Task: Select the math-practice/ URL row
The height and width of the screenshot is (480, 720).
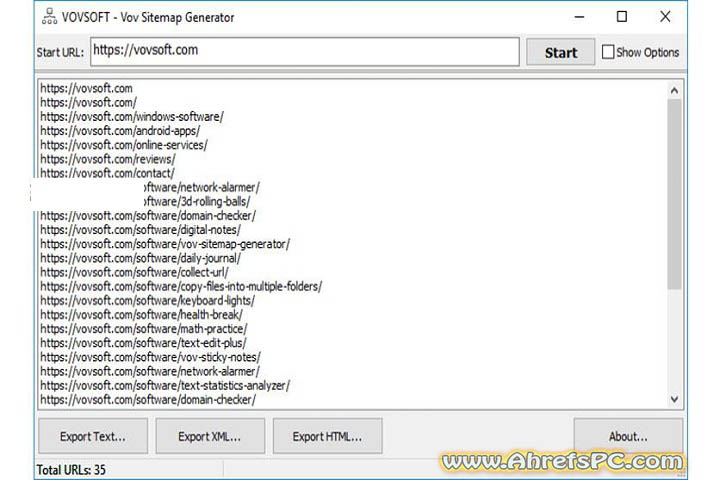Action: [144, 329]
